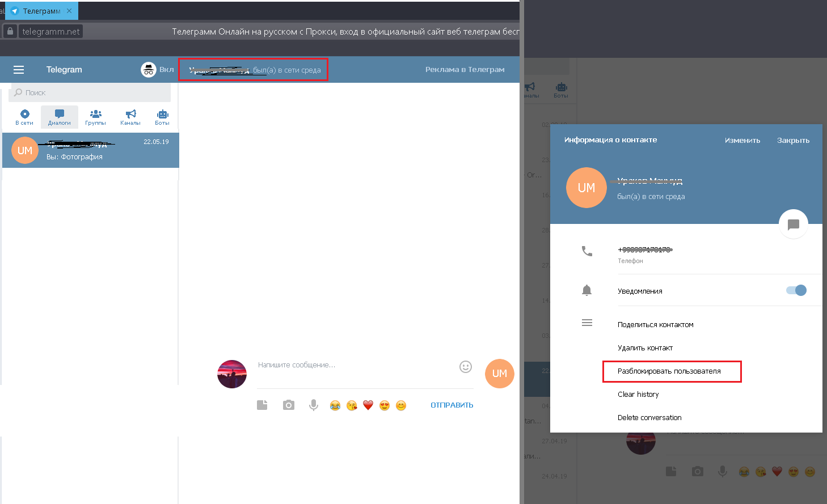Viewport: 827px width, 504px height.
Task: Switch to the Группы tab
Action: 95,117
